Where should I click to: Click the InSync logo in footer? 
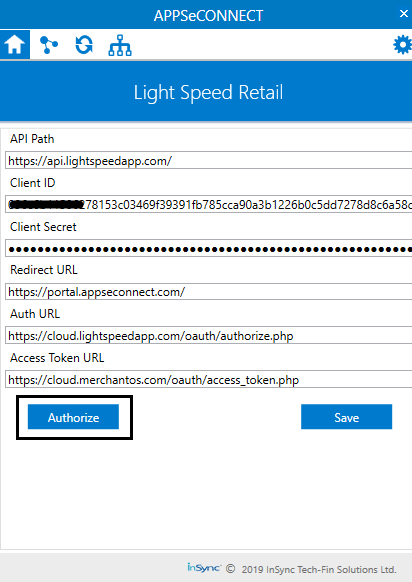pyautogui.click(x=204, y=568)
